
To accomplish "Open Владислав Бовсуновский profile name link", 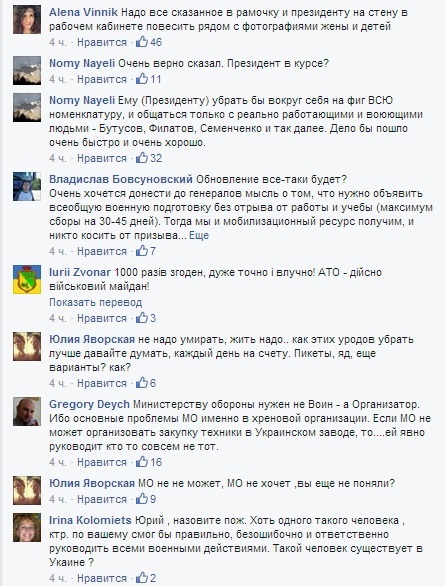I will [121, 179].
